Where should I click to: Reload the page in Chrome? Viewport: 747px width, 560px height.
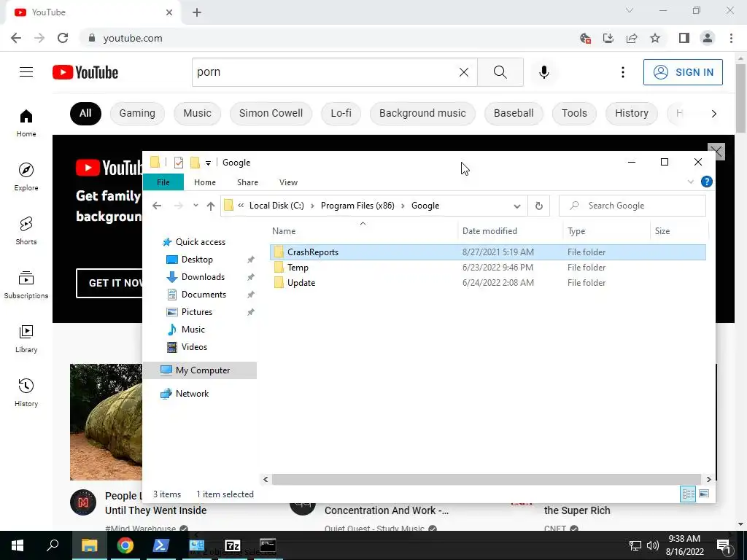coord(63,38)
